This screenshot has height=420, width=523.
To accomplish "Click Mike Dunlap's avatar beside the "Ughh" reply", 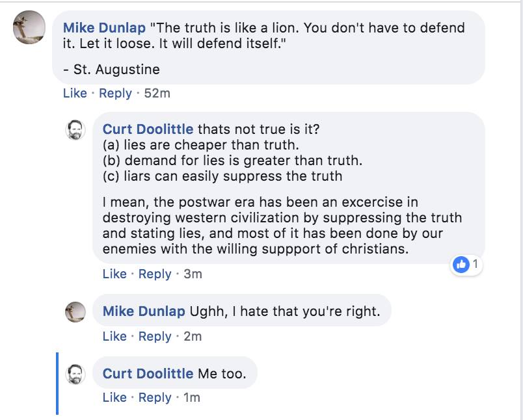I will 76,311.
